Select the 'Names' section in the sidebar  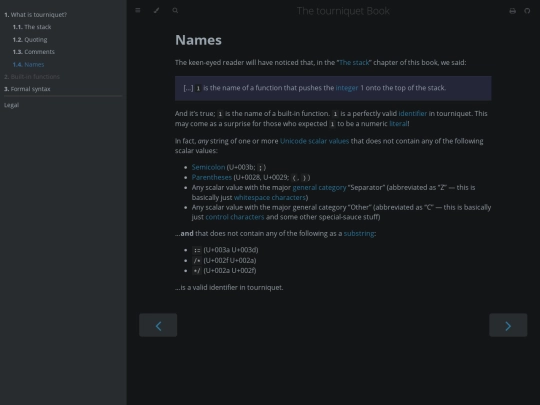click(28, 64)
